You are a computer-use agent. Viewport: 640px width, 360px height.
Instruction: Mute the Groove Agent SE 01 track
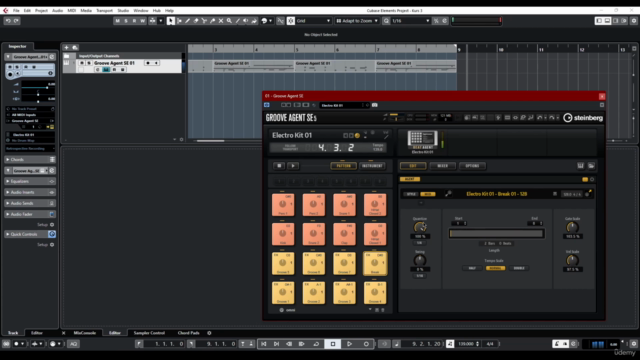82,63
